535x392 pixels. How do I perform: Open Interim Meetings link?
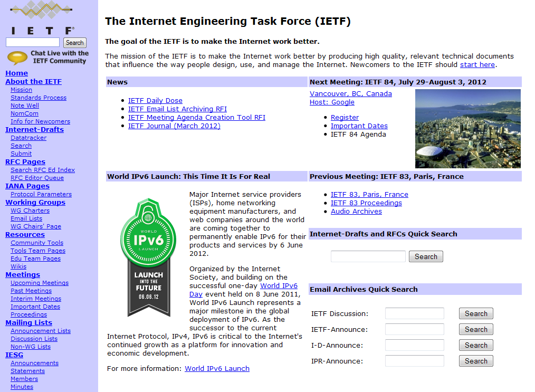[36, 299]
